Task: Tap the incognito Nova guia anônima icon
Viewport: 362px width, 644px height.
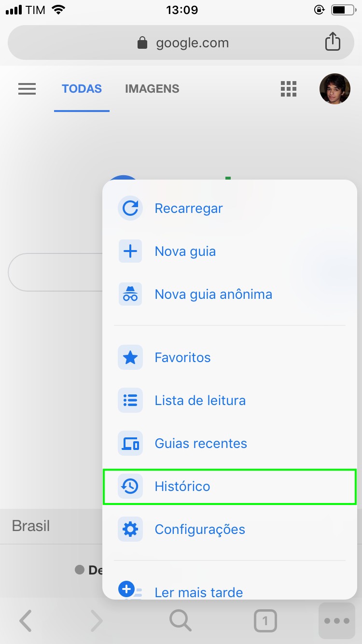Action: coord(130,294)
